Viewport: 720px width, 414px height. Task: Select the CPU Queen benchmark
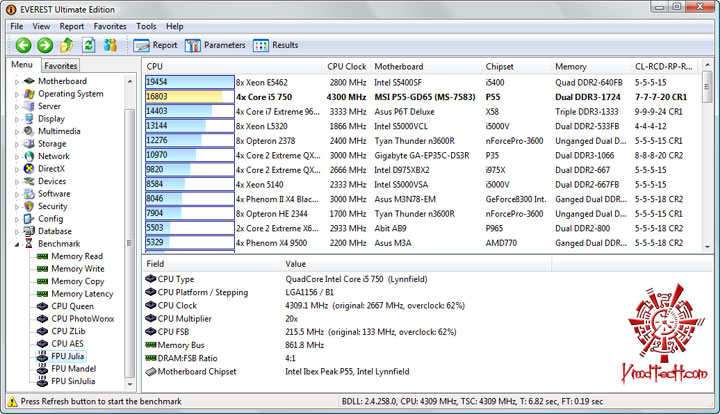[72, 306]
